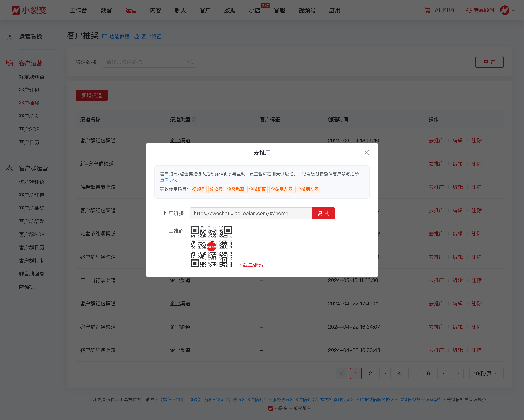Click the 公众号 scenario tag
Image resolution: width=524 pixels, height=420 pixels.
click(x=216, y=189)
